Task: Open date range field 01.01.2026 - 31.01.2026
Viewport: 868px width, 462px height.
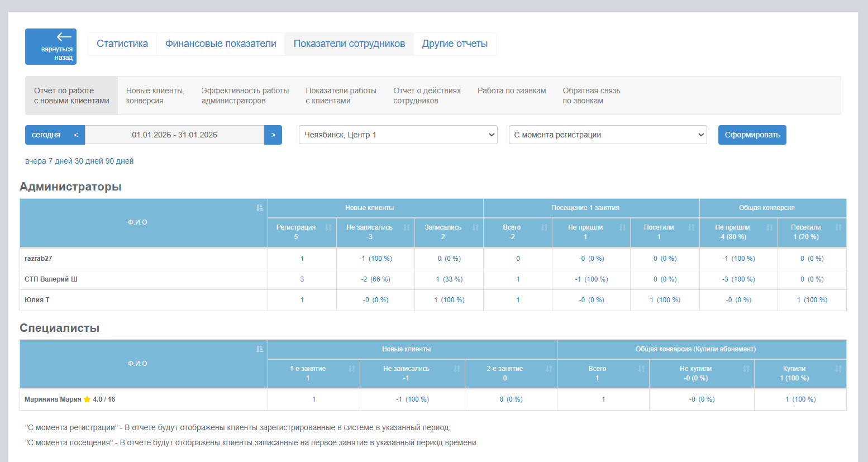Action: coord(174,135)
